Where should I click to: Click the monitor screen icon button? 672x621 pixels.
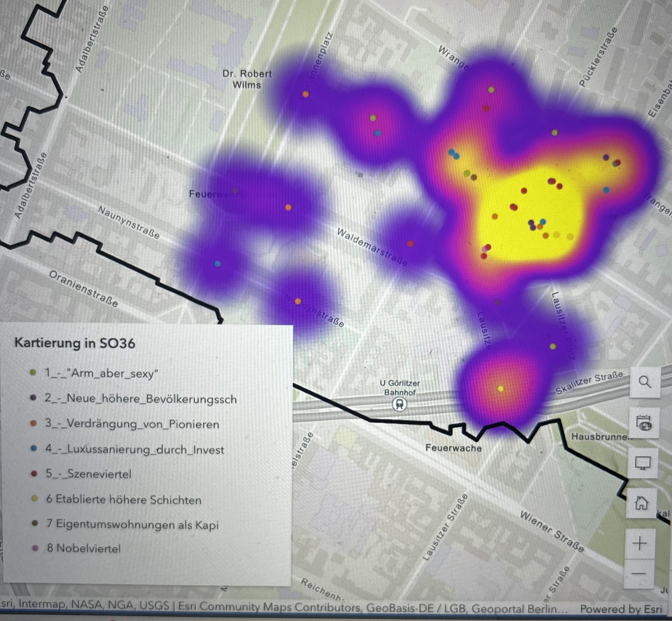[x=643, y=463]
